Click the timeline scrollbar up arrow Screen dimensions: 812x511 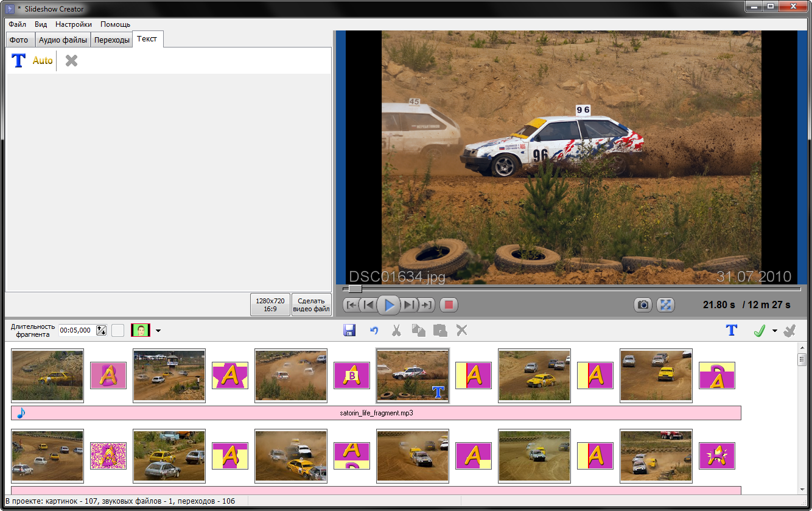(x=802, y=348)
